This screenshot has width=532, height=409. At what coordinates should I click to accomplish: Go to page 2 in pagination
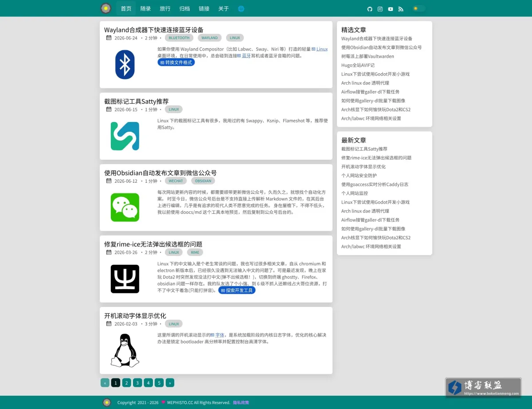(x=127, y=383)
